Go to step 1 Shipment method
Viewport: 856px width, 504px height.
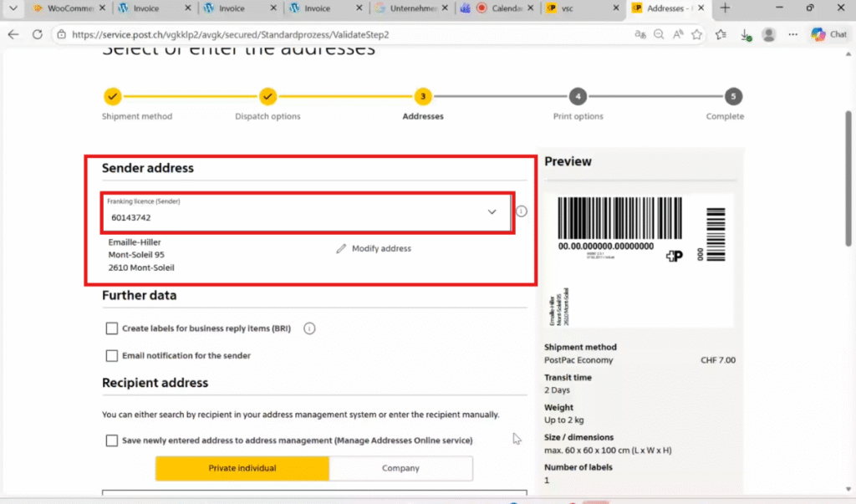(x=113, y=96)
